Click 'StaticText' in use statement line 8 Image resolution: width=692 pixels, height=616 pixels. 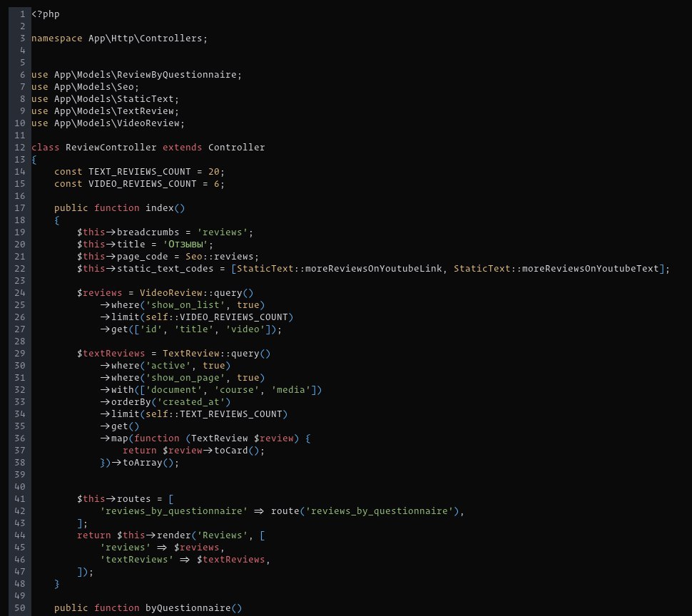click(146, 99)
